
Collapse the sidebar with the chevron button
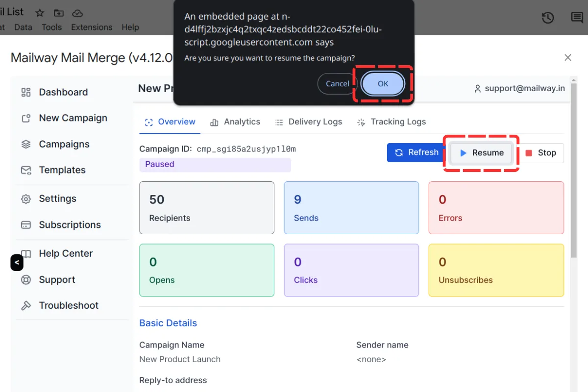(x=17, y=263)
